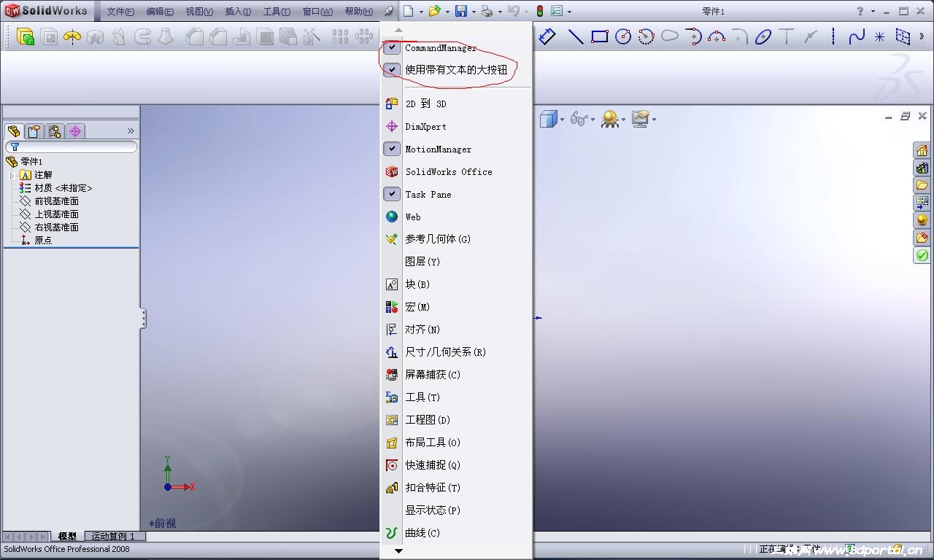Click the Ellipse sketch tool
This screenshot has width=934, height=560.
[763, 36]
